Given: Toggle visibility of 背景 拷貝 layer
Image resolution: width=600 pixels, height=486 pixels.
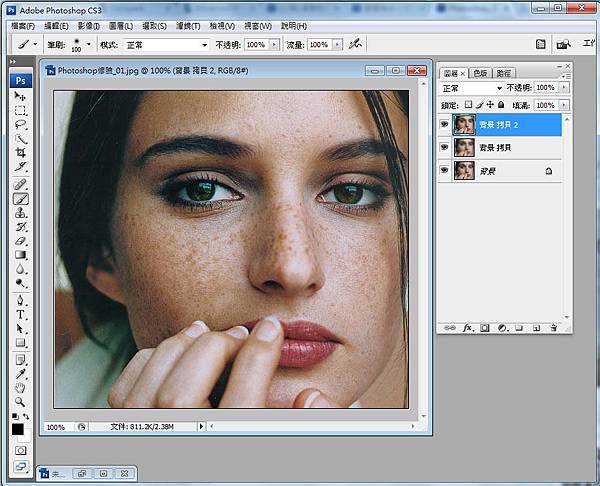Looking at the screenshot, I should [x=444, y=147].
